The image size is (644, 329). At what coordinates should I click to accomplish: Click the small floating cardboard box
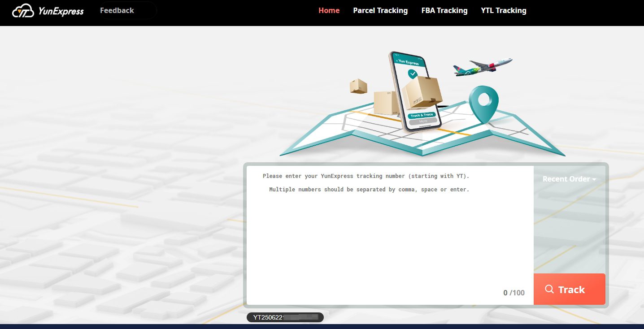(x=358, y=86)
